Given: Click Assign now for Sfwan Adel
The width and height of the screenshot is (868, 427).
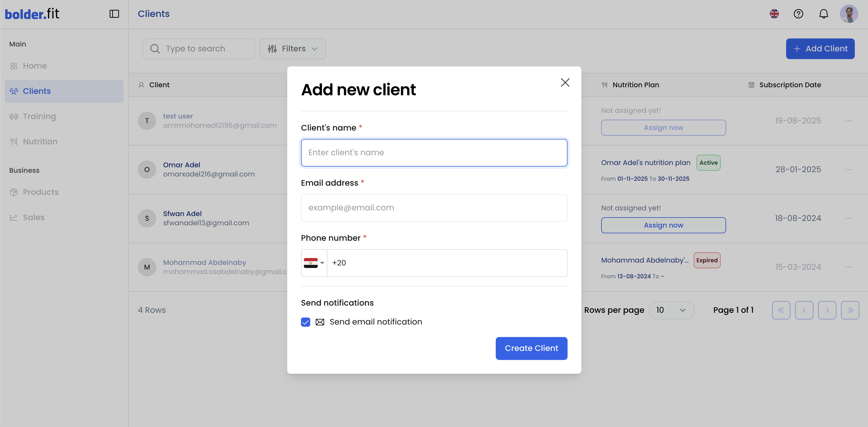Looking at the screenshot, I should (663, 225).
